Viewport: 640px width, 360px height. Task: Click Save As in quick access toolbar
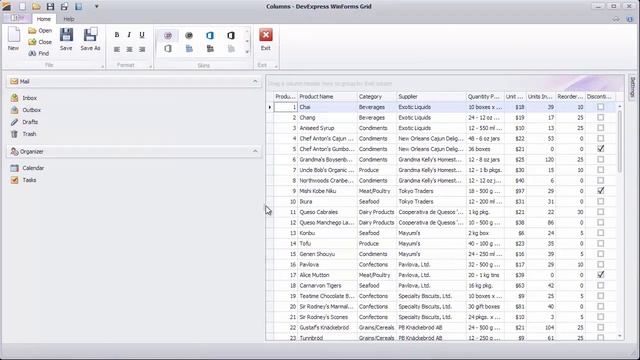pos(64,6)
